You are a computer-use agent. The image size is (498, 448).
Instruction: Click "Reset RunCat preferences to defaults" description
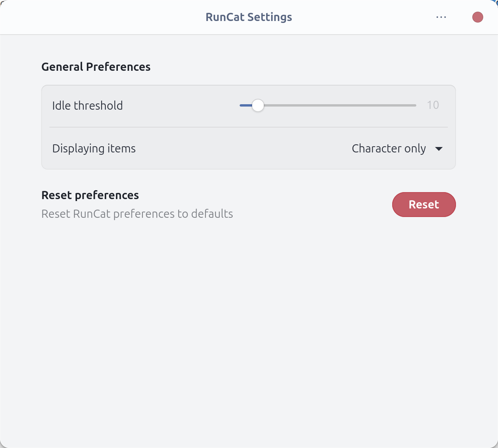point(137,214)
